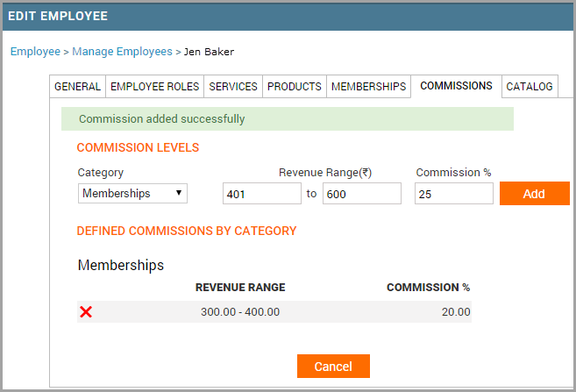The height and width of the screenshot is (392, 576).
Task: Focus the revenue range start field with 401
Action: pyautogui.click(x=262, y=194)
